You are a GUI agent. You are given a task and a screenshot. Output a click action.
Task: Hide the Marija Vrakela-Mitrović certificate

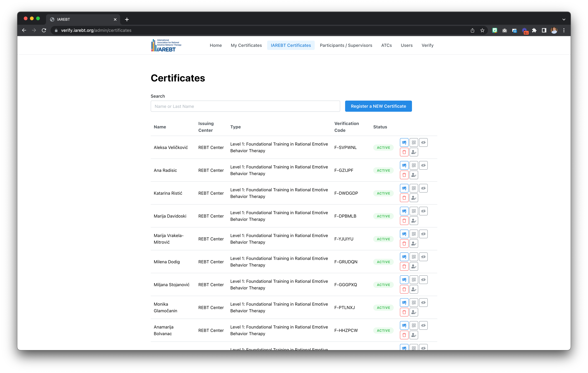[423, 234]
